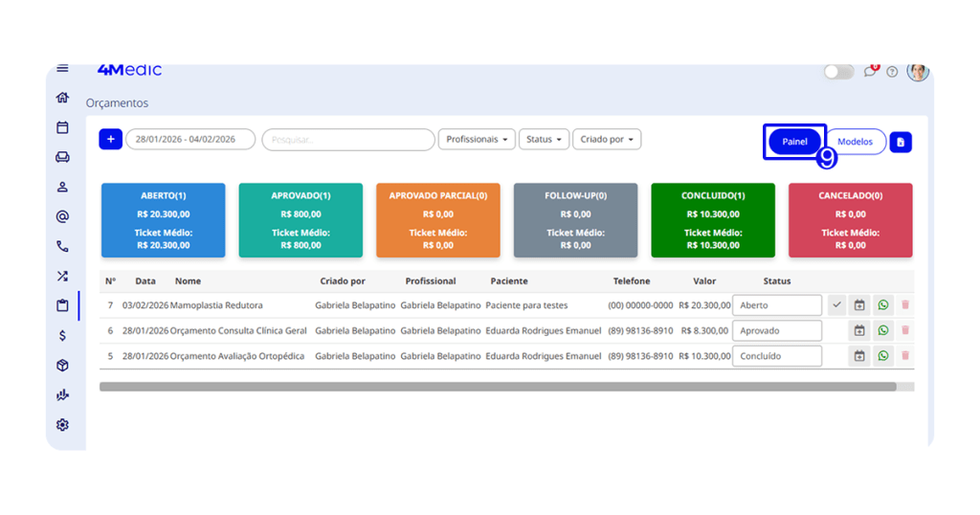Image resolution: width=980 pixels, height=515 pixels.
Task: Send WhatsApp for Mamoplastia Redutora budget
Action: [883, 305]
